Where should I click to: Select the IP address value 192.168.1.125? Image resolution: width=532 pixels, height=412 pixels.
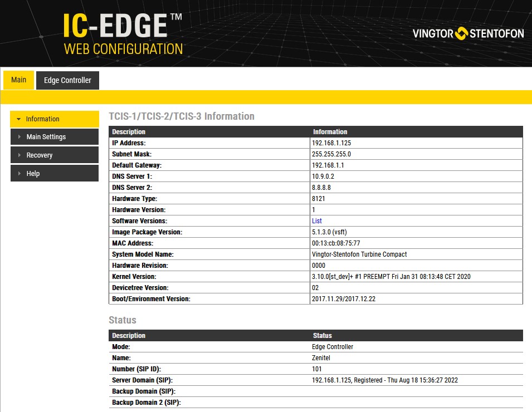coord(331,143)
